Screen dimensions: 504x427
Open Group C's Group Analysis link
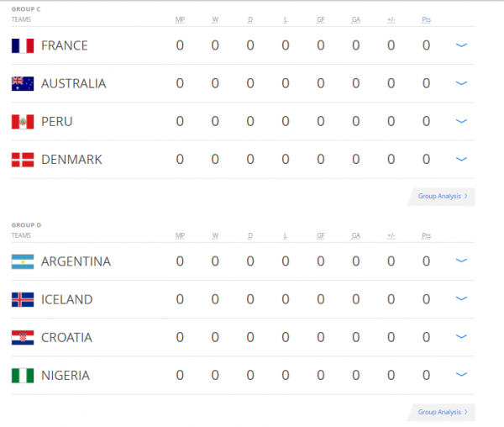[443, 197]
